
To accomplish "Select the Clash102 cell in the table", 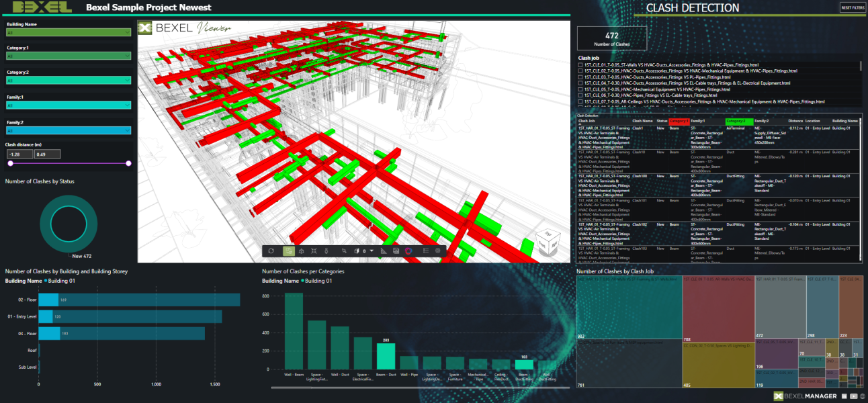I will coord(640,224).
